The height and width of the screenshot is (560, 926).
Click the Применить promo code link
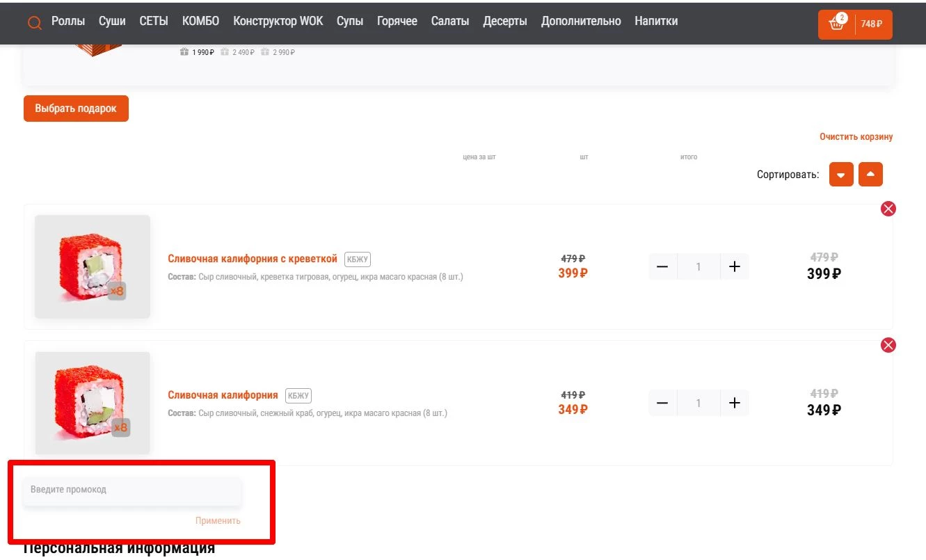pos(218,521)
